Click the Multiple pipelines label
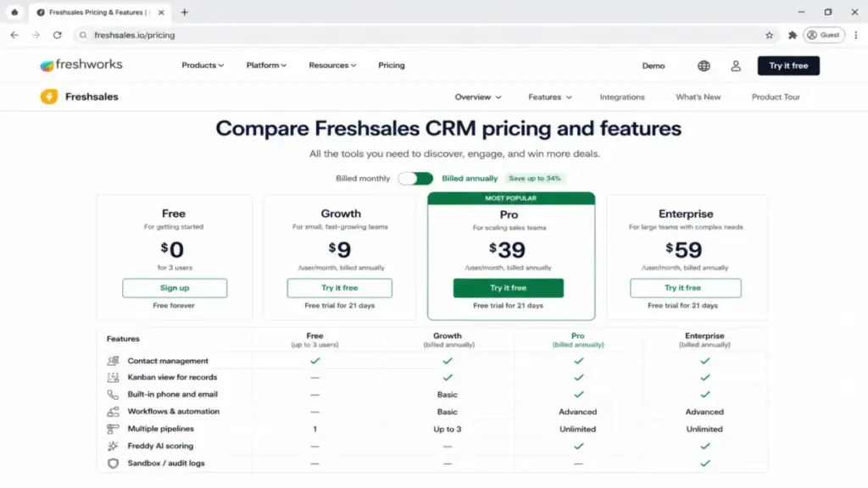The width and height of the screenshot is (868, 488). coord(160,429)
